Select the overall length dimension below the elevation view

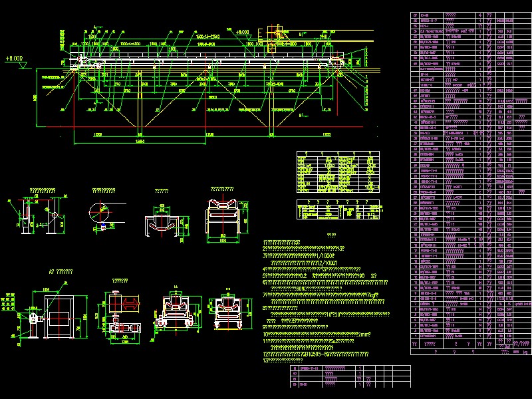tap(140, 141)
